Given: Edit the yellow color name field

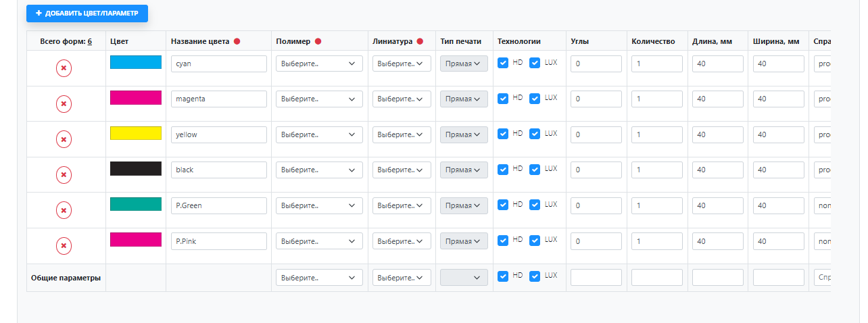Looking at the screenshot, I should pyautogui.click(x=219, y=134).
